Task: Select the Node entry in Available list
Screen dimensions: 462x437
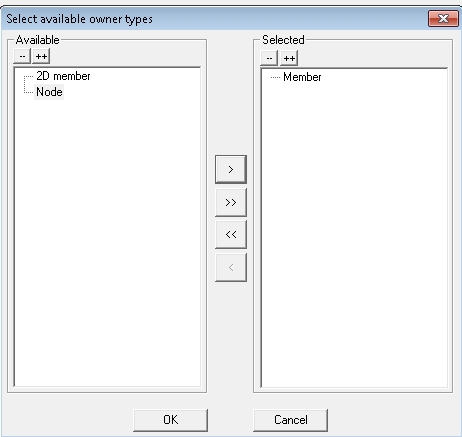Action: pos(49,92)
